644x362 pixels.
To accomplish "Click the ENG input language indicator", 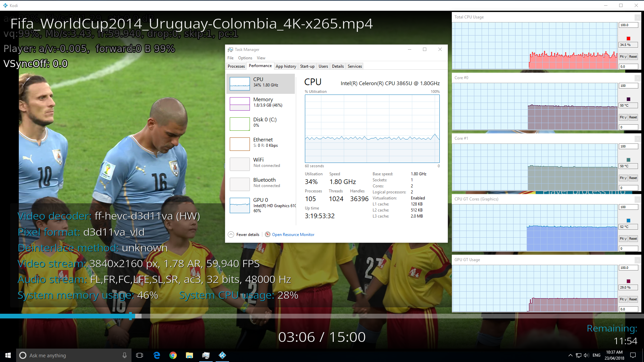I will [596, 355].
